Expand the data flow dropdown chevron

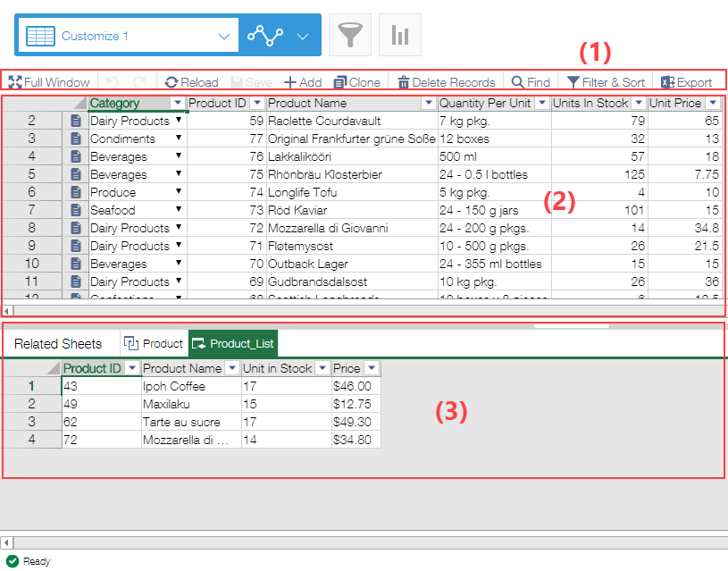pyautogui.click(x=303, y=37)
